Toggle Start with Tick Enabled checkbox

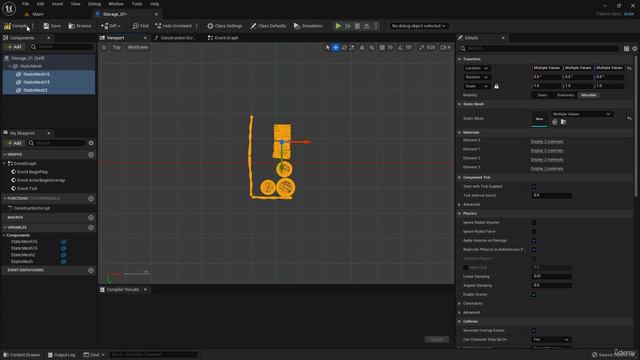tap(534, 187)
